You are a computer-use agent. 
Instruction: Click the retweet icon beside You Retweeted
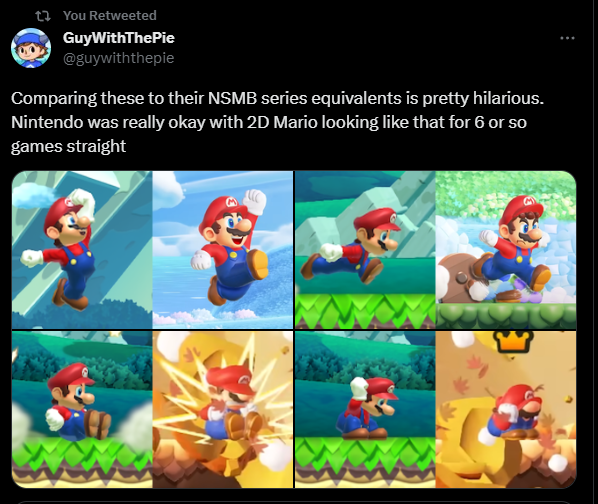point(42,16)
